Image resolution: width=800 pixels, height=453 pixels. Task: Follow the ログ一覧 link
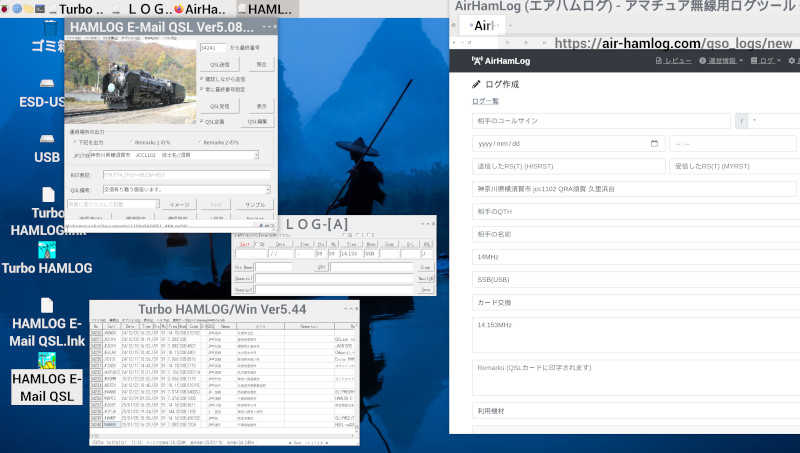[485, 101]
